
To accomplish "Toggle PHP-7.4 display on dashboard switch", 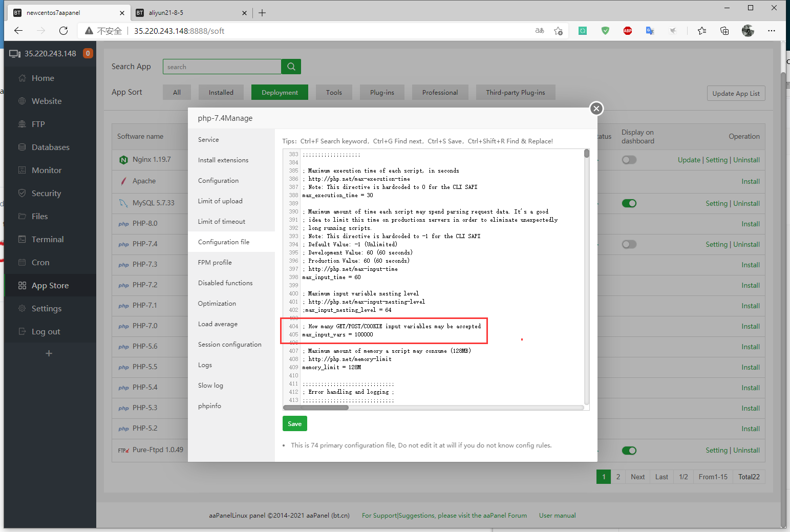I will click(x=629, y=244).
